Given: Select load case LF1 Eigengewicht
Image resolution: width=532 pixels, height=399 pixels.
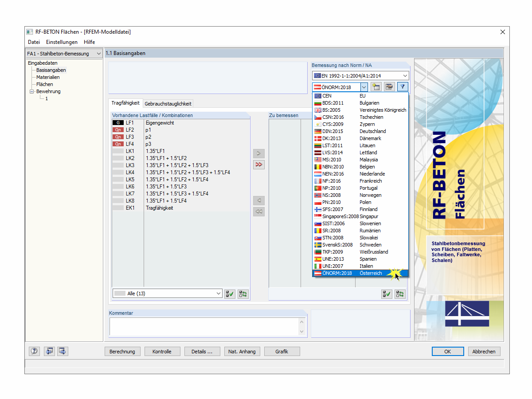Looking at the screenshot, I should coord(181,123).
